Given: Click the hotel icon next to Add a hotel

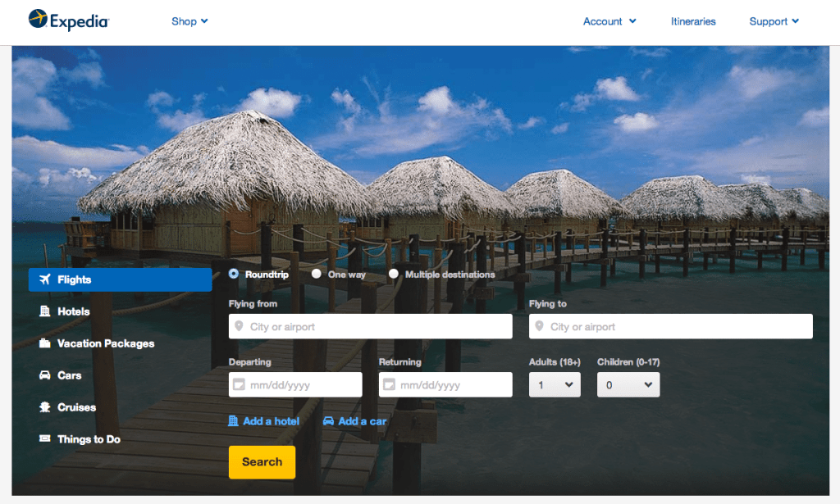Looking at the screenshot, I should point(233,421).
